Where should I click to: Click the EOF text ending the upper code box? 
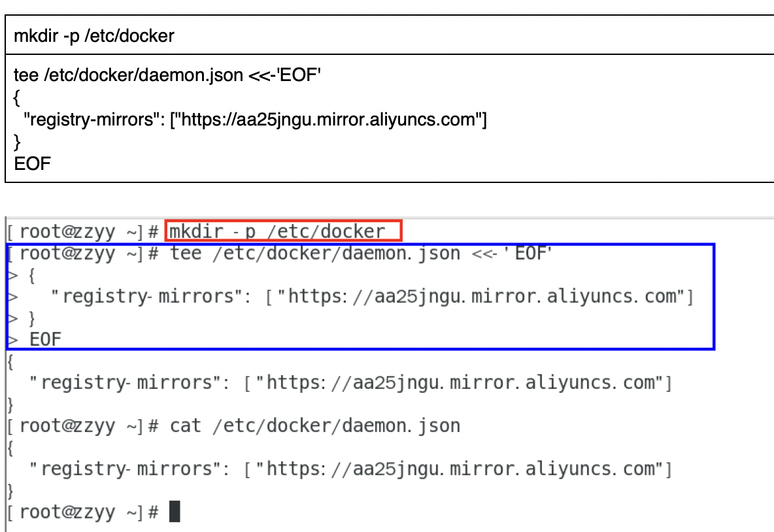(x=32, y=163)
